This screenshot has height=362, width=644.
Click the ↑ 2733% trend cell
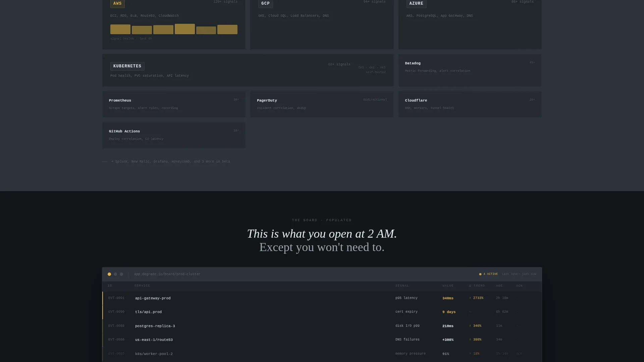click(x=476, y=298)
